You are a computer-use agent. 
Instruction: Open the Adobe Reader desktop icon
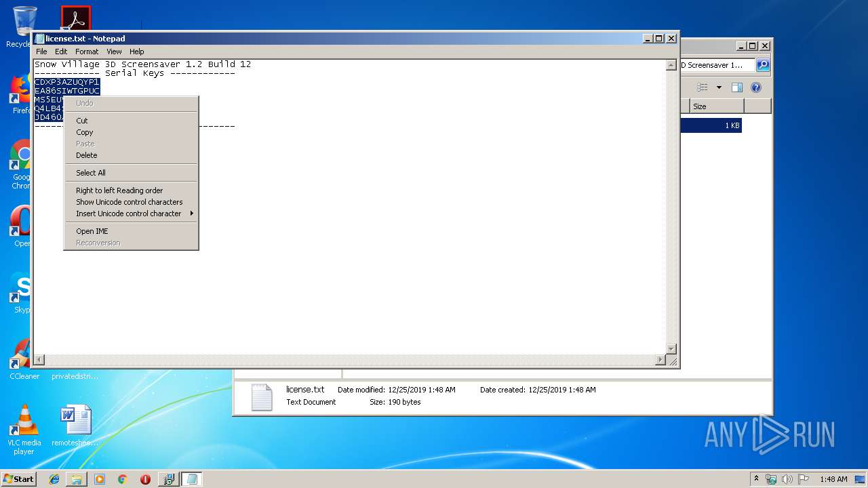75,19
